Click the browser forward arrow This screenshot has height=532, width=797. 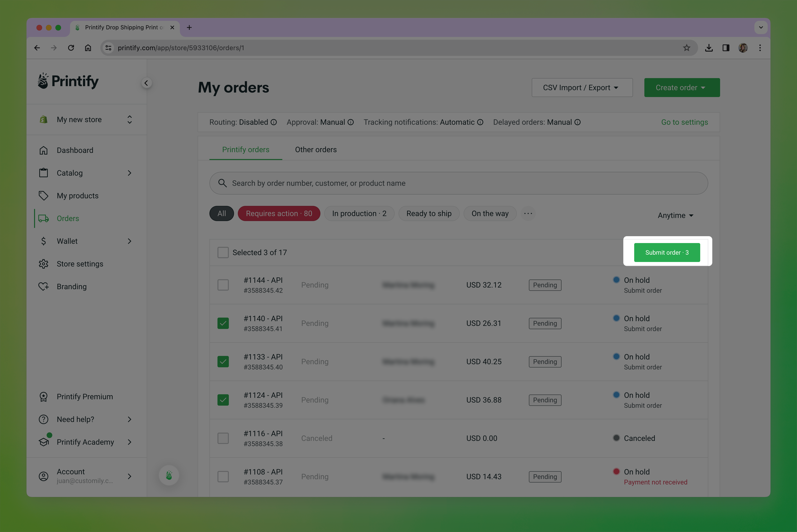coord(54,48)
